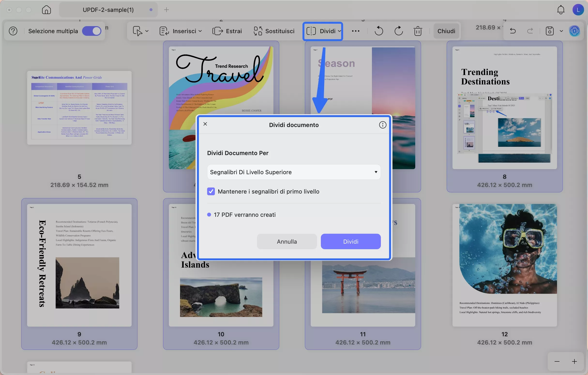The image size is (588, 375).
Task: Switch to UPDF-2-sample(1) tab
Action: [x=108, y=10]
